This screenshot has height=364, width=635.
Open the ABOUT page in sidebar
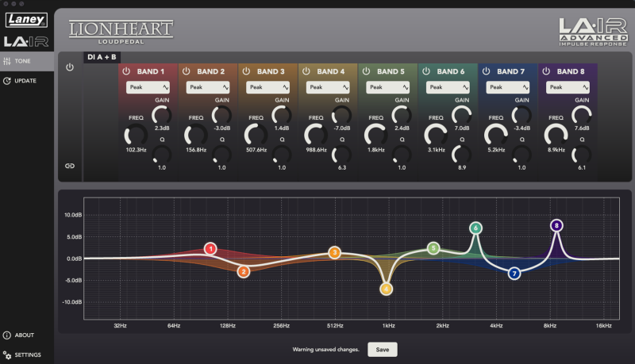(x=27, y=335)
